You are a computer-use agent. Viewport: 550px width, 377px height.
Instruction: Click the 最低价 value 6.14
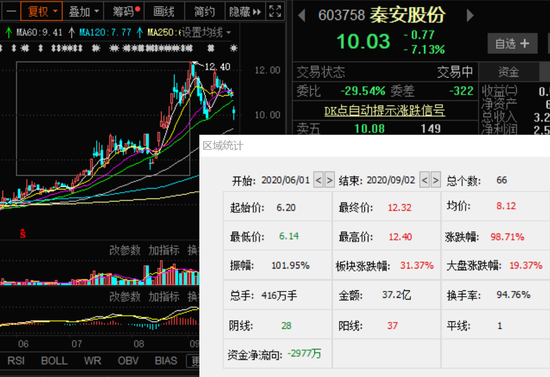click(289, 236)
